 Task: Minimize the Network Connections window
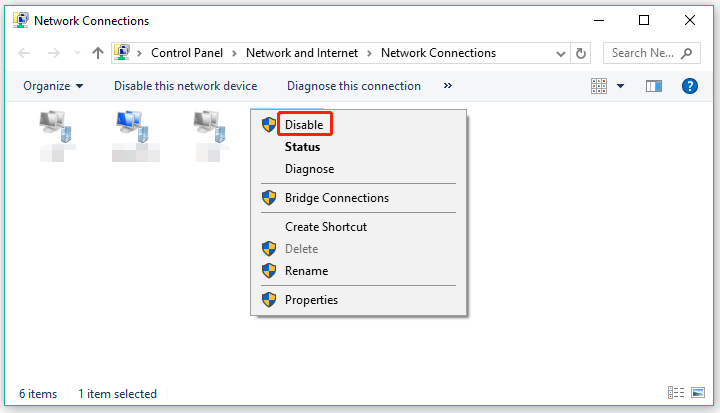click(x=599, y=20)
